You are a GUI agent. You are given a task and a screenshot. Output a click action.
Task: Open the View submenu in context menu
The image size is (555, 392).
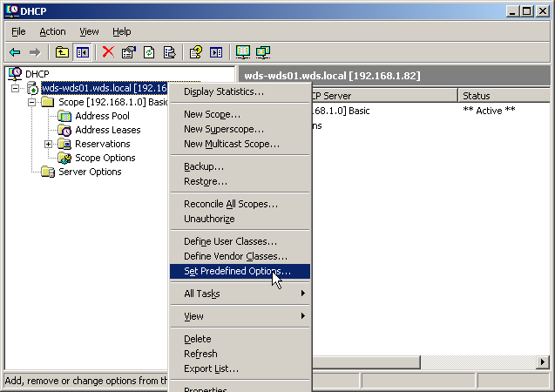coord(240,316)
